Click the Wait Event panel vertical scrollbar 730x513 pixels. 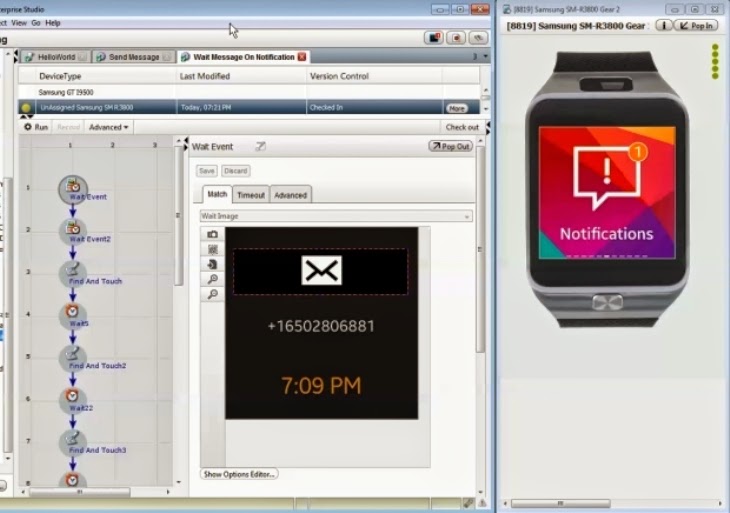480,249
